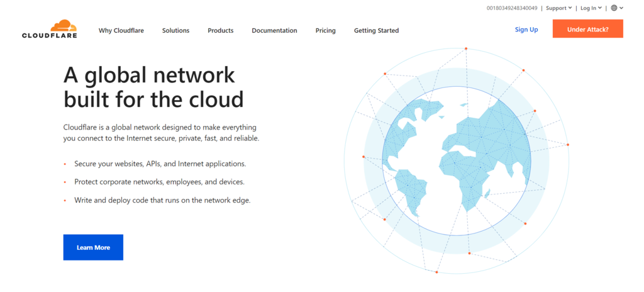Click the orange Under Attack? button
The height and width of the screenshot is (292, 644).
(588, 29)
